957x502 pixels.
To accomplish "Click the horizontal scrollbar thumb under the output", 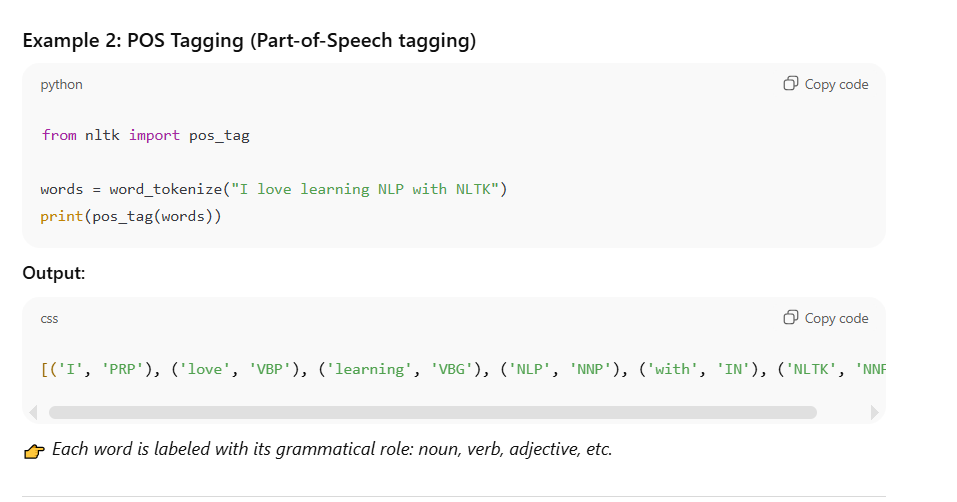I will (x=432, y=412).
